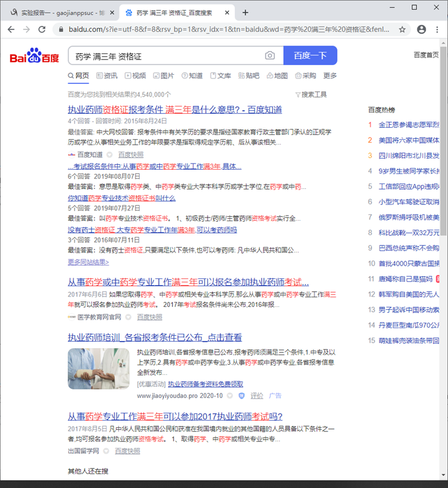The width and height of the screenshot is (448, 488).
Task: Reload the page with refresh icon
Action: coord(42,30)
